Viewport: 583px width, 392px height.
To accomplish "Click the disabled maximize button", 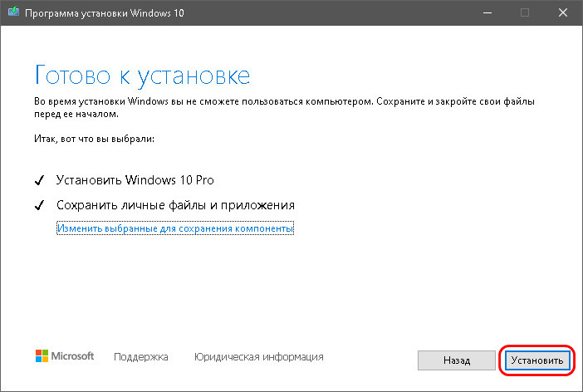I will (525, 12).
